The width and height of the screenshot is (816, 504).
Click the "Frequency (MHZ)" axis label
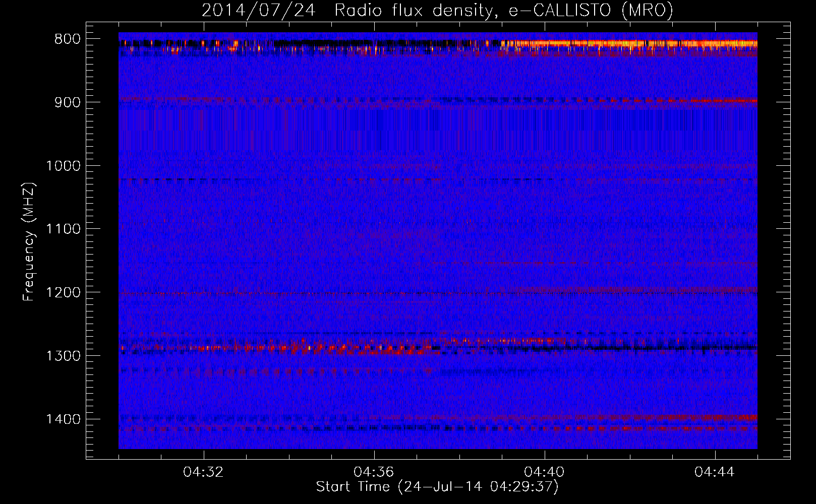point(29,242)
